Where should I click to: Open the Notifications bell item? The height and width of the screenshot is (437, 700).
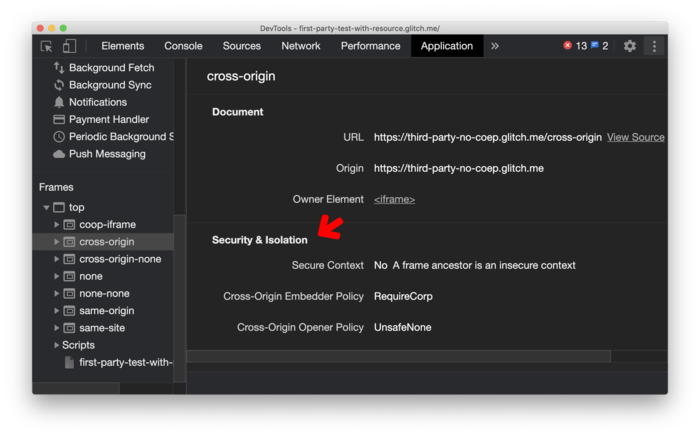pos(97,102)
